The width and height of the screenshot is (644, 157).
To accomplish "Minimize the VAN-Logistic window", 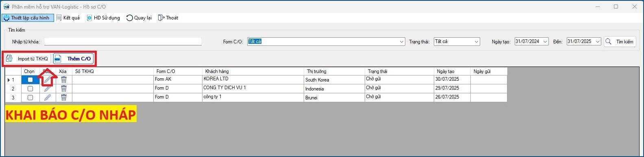I will (597, 6).
